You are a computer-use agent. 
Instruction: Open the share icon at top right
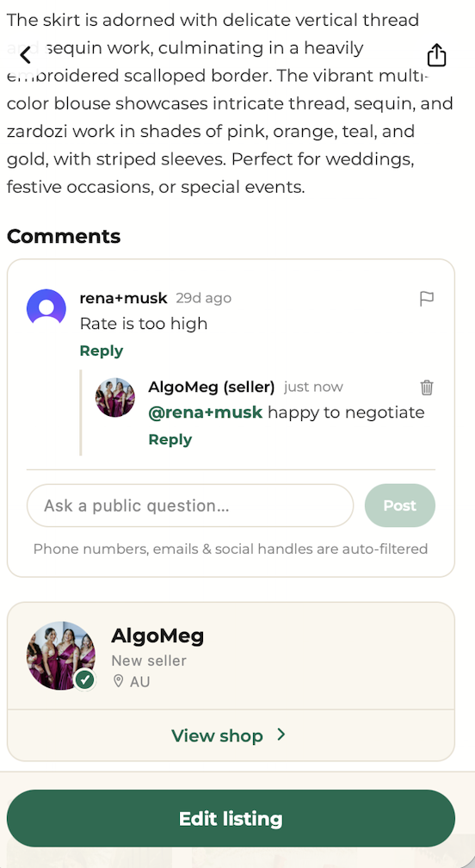coord(436,55)
